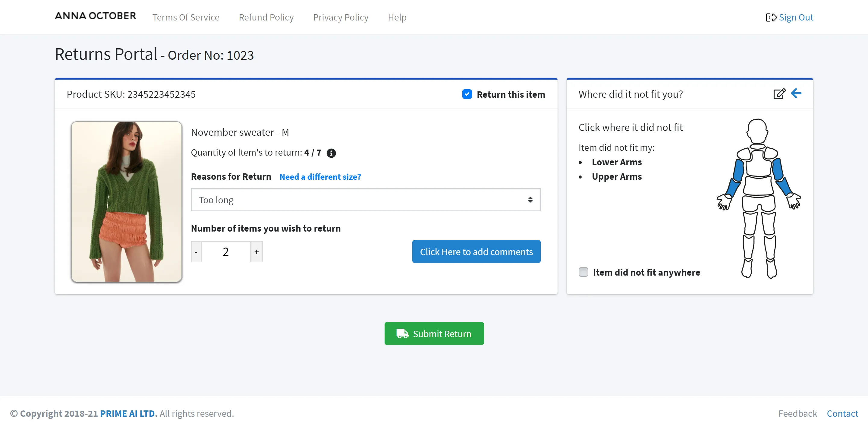
Task: Toggle the Return this item checkbox
Action: tap(467, 94)
